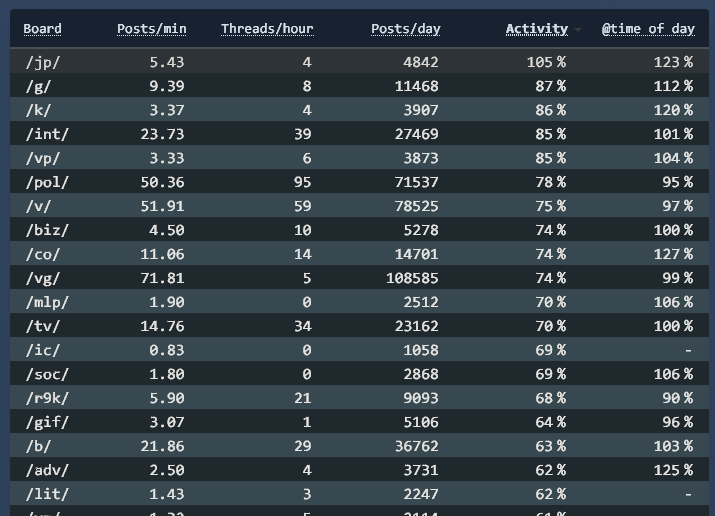715x516 pixels.
Task: Select the /co/ board name
Action: click(42, 254)
